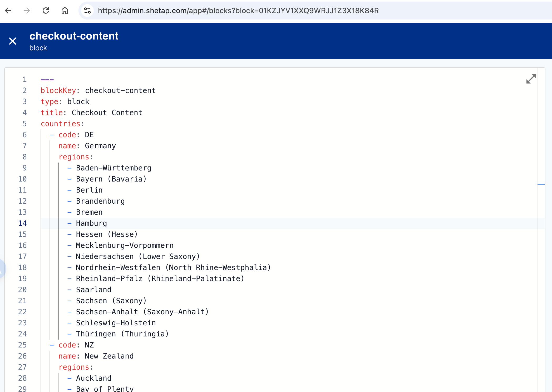The height and width of the screenshot is (392, 552).
Task: Open site information icon in address bar
Action: coord(87,11)
